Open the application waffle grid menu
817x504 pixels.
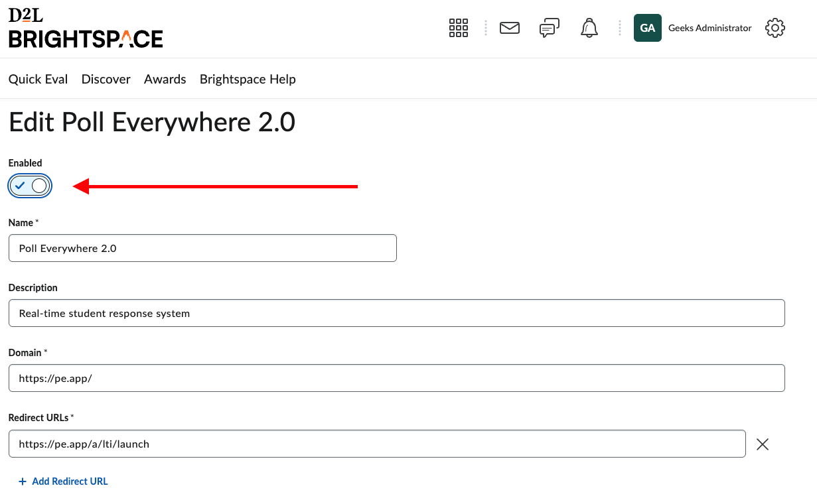coord(458,28)
